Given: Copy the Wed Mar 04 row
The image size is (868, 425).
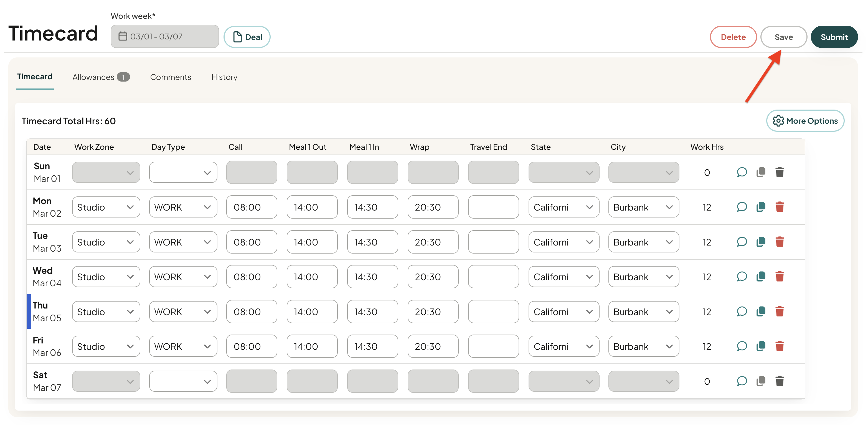Looking at the screenshot, I should pyautogui.click(x=761, y=277).
